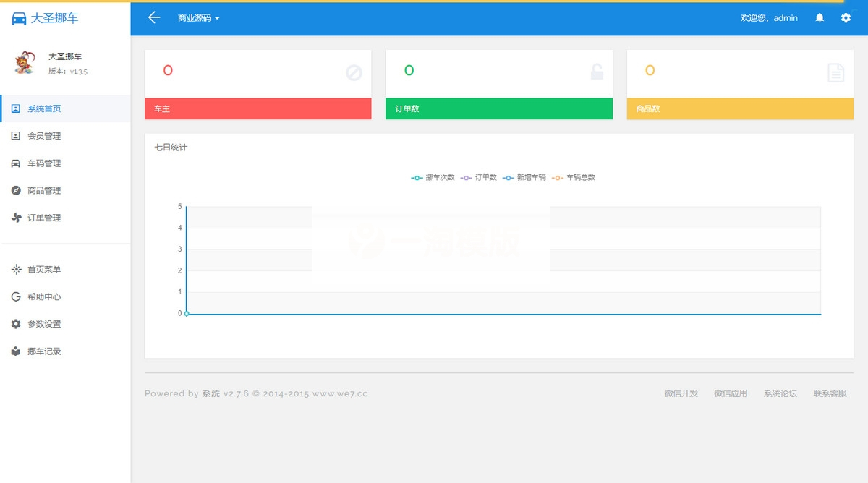Open the 订单管理 sidebar menu item
The image size is (868, 483).
[46, 218]
